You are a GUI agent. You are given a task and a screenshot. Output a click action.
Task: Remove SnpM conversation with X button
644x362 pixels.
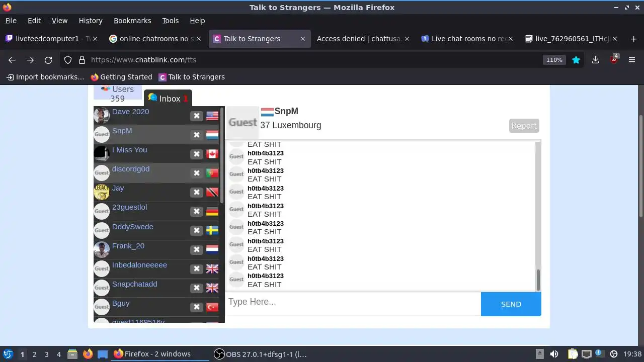pyautogui.click(x=197, y=135)
